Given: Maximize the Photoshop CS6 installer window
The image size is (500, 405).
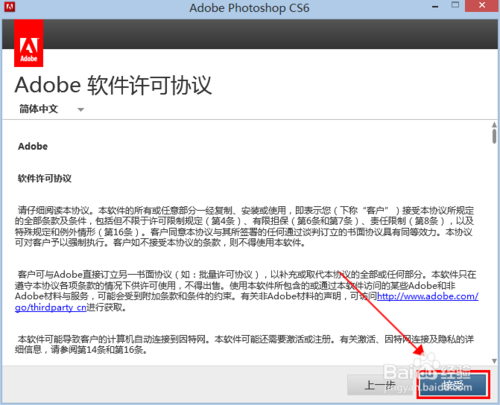Looking at the screenshot, I should point(455,5).
